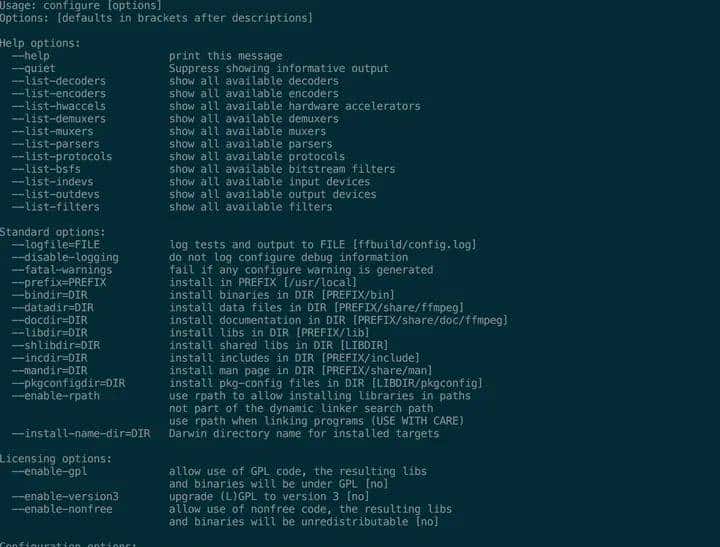The image size is (720, 547).
Task: Click the --help option text
Action: pyautogui.click(x=31, y=56)
